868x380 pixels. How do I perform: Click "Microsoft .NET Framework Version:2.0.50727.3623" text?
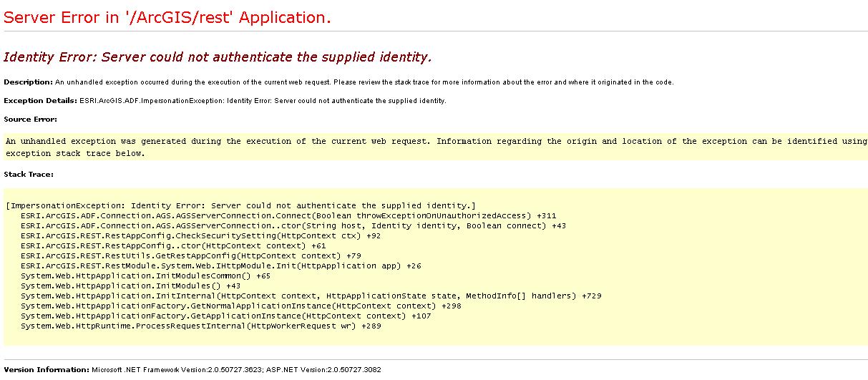177,370
